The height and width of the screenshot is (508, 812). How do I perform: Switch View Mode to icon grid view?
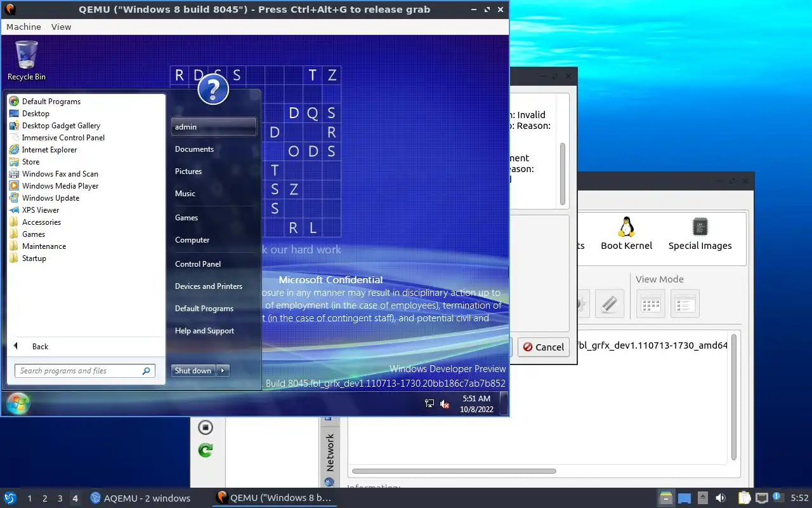(x=650, y=304)
